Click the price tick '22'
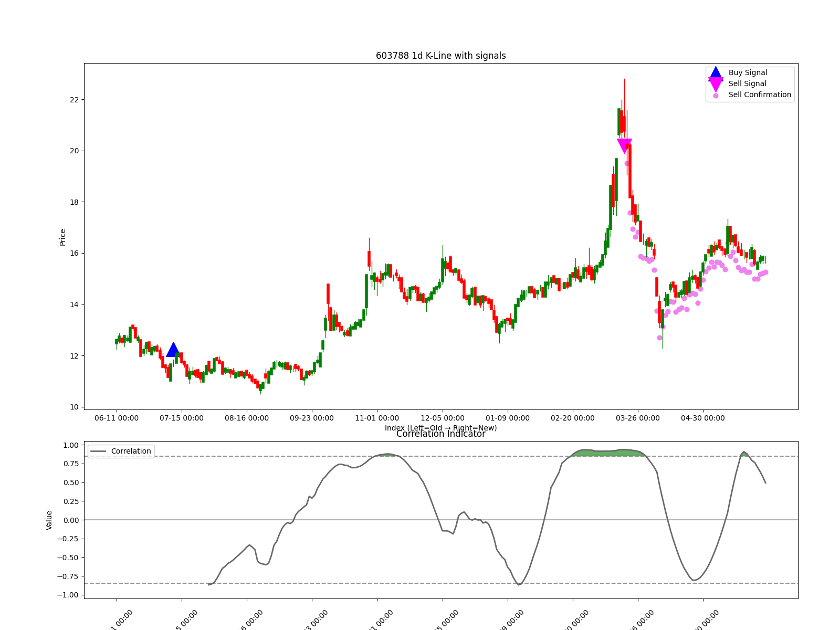Image resolution: width=840 pixels, height=630 pixels. tap(74, 100)
